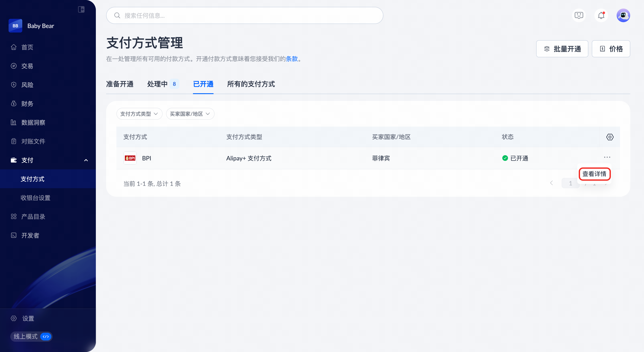Collapse the 支付 sidebar section
Image resolution: width=644 pixels, height=352 pixels.
86,160
